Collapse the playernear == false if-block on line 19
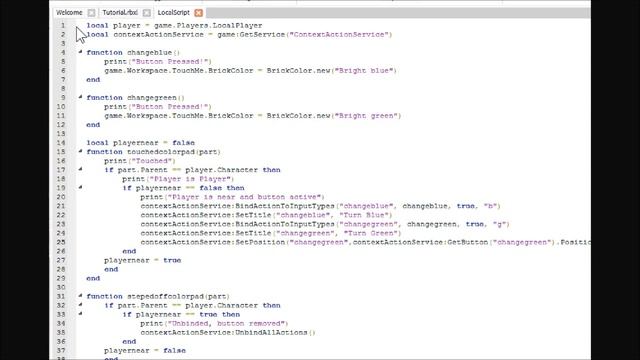This screenshot has height=360, width=640. coord(80,188)
